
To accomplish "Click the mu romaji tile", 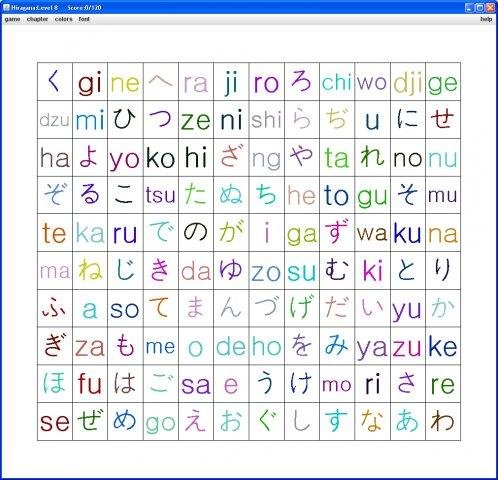I will click(x=443, y=195).
